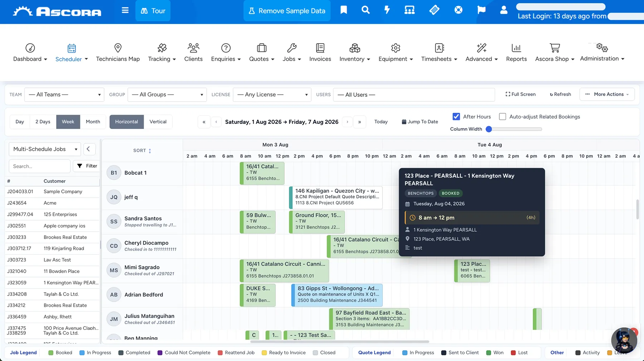Click the Quotes briefcase icon
Image resolution: width=644 pixels, height=361 pixels.
coord(262,48)
